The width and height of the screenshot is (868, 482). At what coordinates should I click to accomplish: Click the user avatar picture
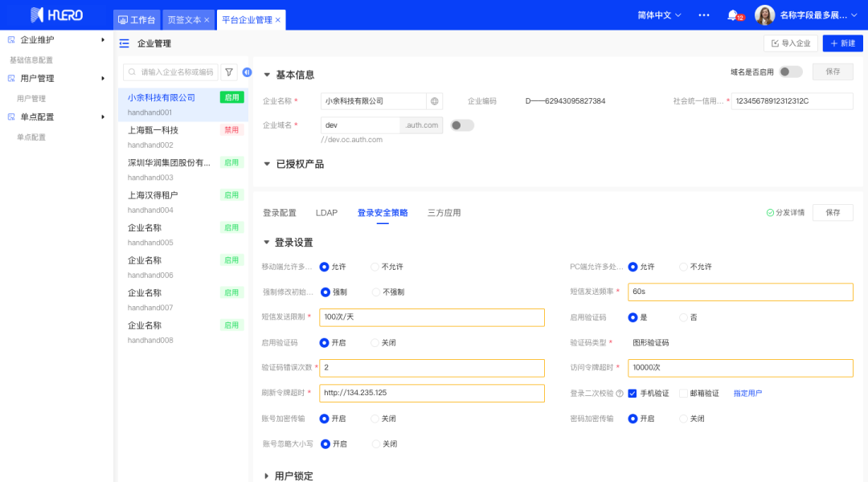click(764, 15)
